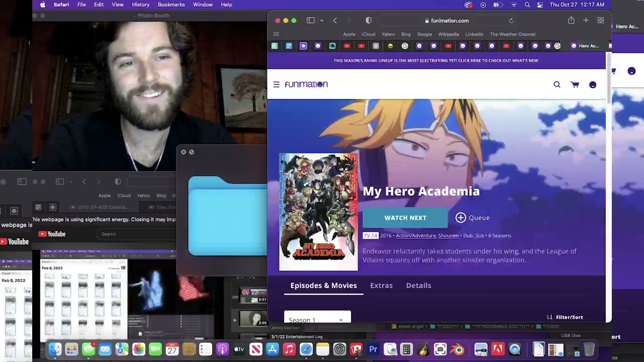Open the Safari menu in the menu bar

[61, 5]
